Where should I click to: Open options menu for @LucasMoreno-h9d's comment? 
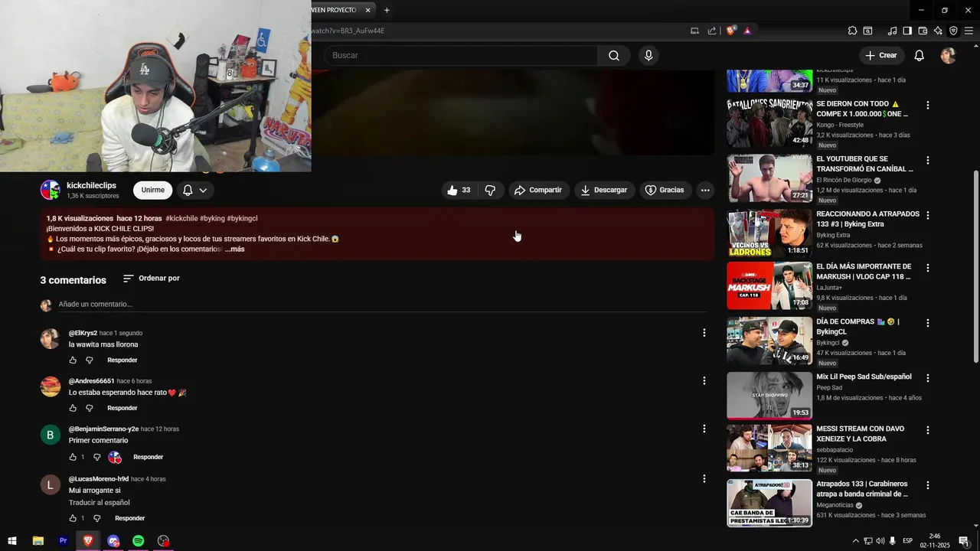coord(704,479)
